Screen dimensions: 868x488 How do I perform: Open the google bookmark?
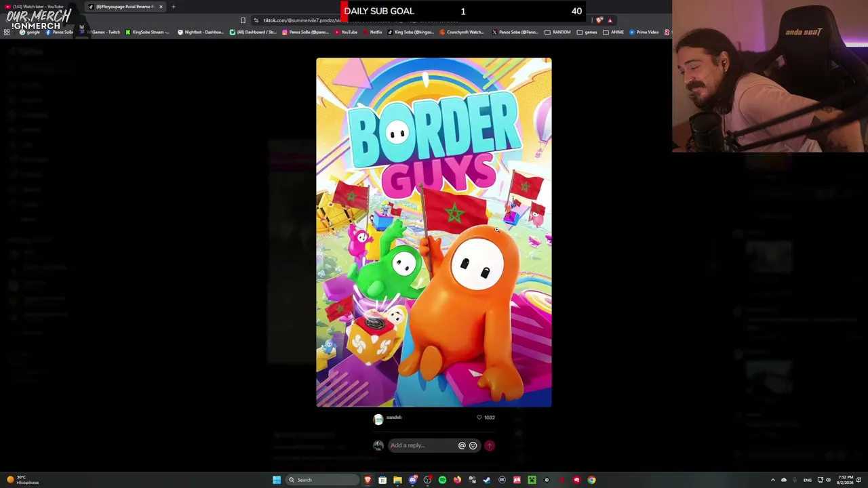[x=29, y=32]
